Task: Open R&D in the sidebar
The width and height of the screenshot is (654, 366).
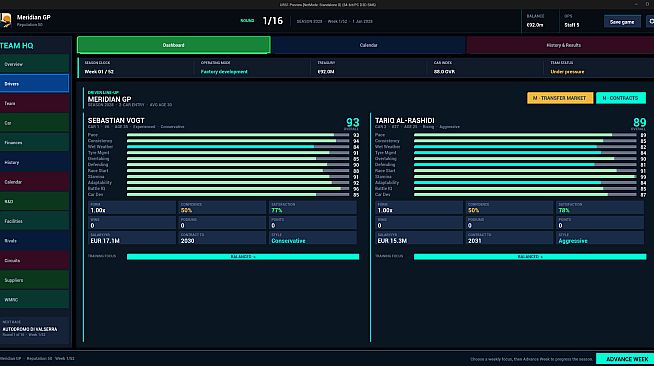Action: (x=35, y=201)
